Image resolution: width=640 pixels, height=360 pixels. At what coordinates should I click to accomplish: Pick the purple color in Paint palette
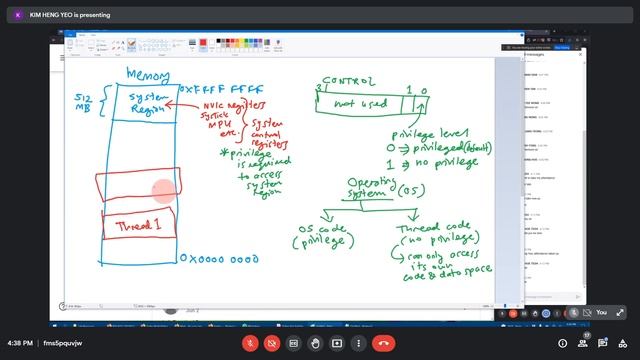click(x=260, y=41)
